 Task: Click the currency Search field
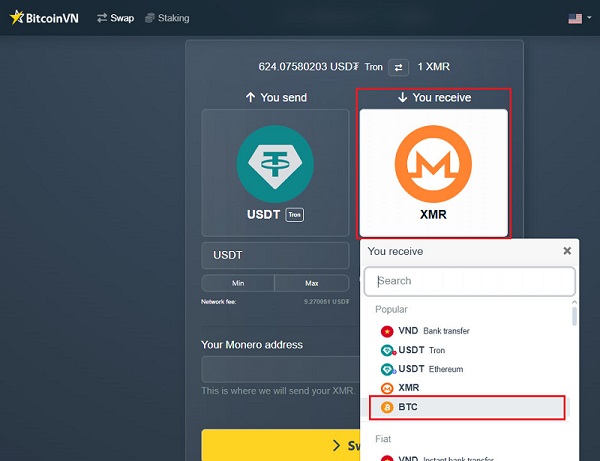469,281
